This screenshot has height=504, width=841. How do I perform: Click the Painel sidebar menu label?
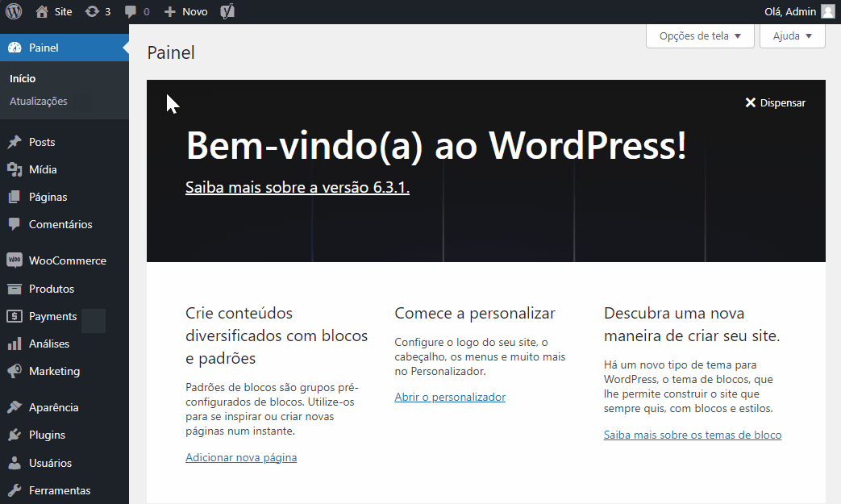pyautogui.click(x=44, y=48)
